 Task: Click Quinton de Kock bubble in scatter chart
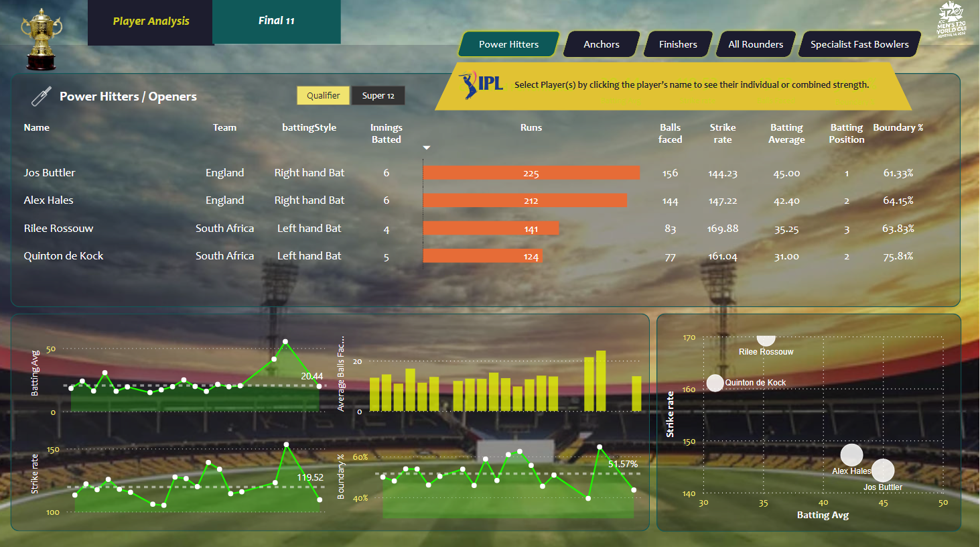(x=715, y=383)
